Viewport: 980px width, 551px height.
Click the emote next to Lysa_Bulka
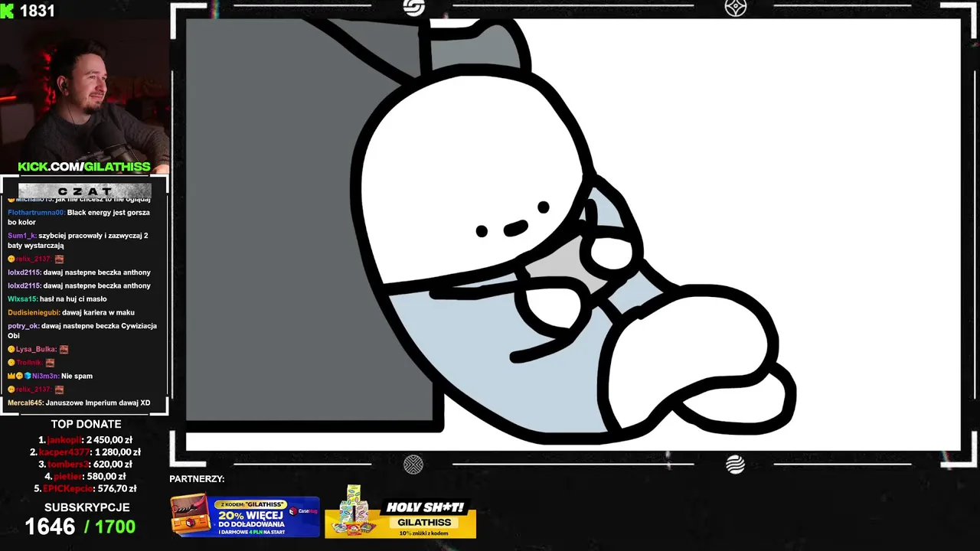pyautogui.click(x=64, y=349)
